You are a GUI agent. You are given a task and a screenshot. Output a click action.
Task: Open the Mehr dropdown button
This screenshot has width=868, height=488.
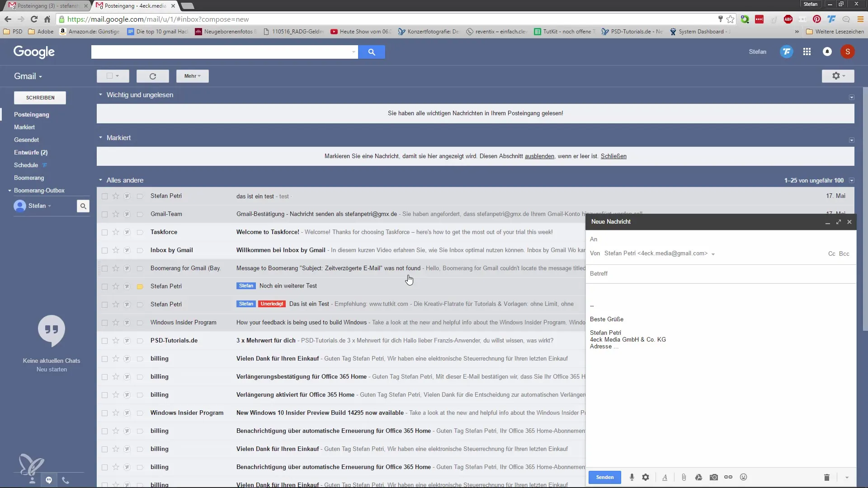[x=193, y=76]
